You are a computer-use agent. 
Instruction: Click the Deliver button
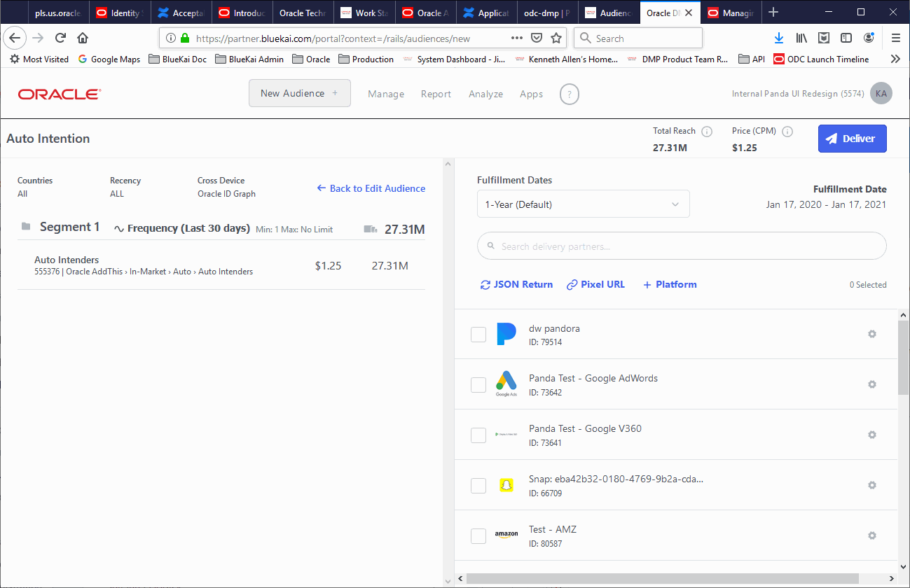(852, 139)
